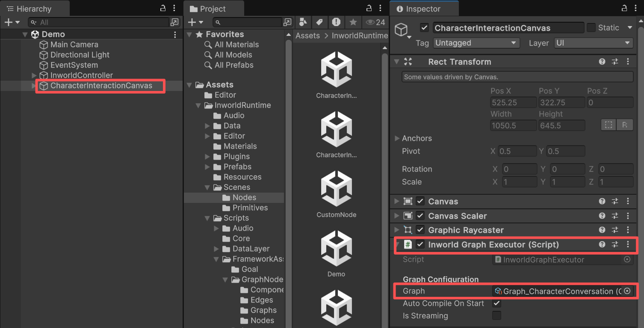
Task: Click the GameObject name input field
Action: coord(508,28)
